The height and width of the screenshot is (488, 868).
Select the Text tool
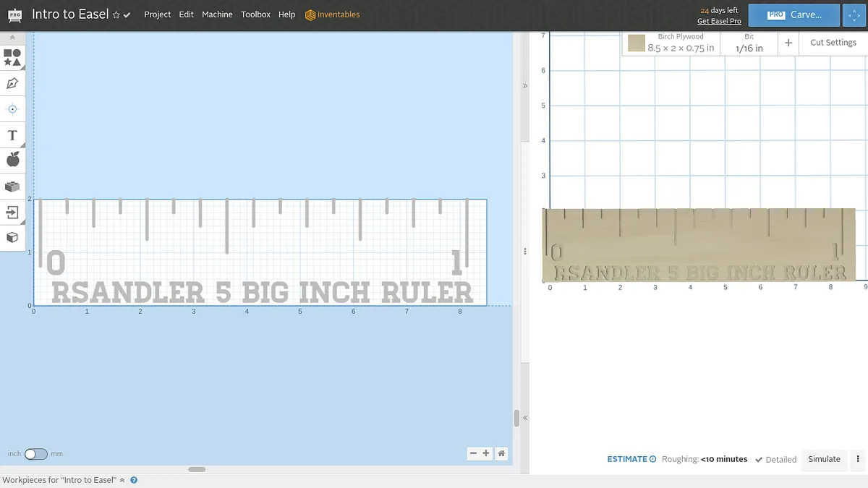tap(12, 135)
